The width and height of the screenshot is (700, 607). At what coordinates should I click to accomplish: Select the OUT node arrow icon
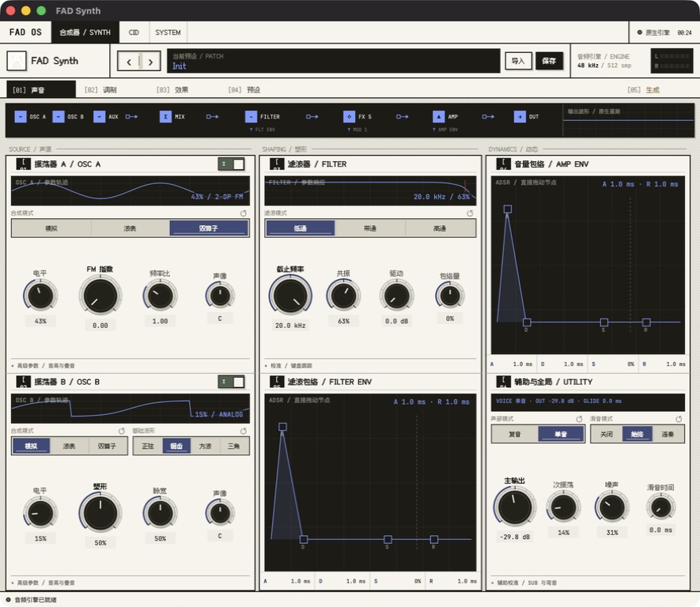(x=520, y=117)
